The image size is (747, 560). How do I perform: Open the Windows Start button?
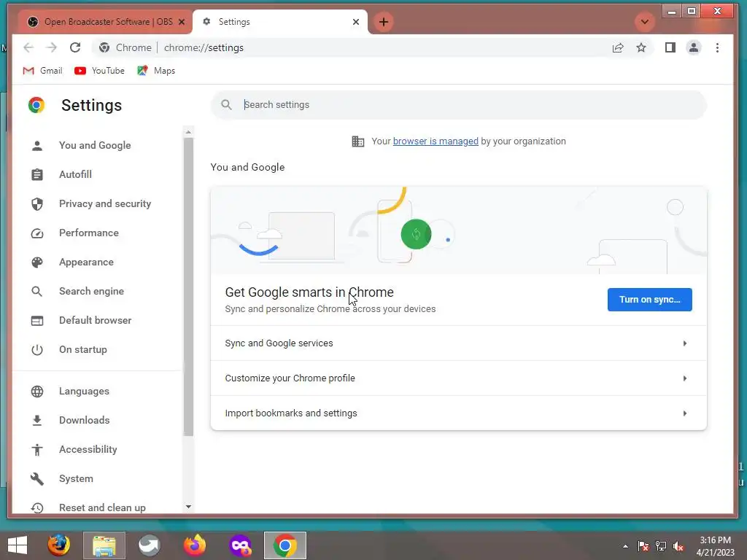click(x=18, y=545)
